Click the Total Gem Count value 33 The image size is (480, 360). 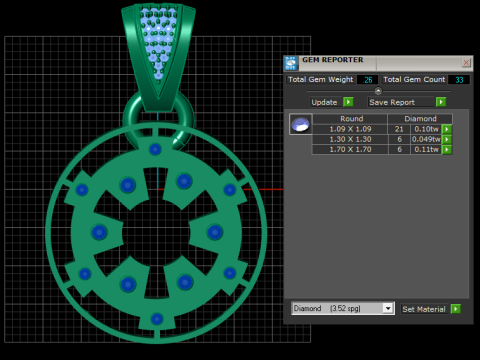pyautogui.click(x=459, y=80)
